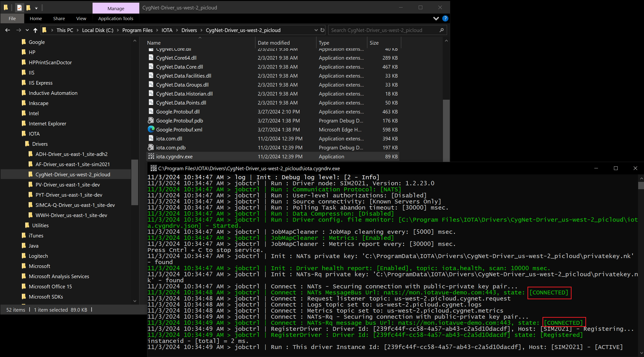The height and width of the screenshot is (357, 644).
Task: Select IOTA folder in navigation tree
Action: (34, 134)
